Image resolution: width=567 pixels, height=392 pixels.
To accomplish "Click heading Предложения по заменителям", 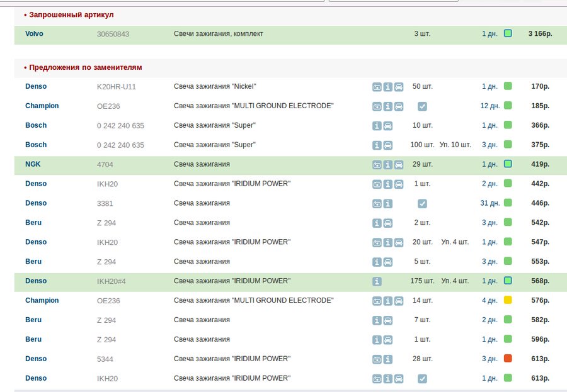I will tap(85, 67).
